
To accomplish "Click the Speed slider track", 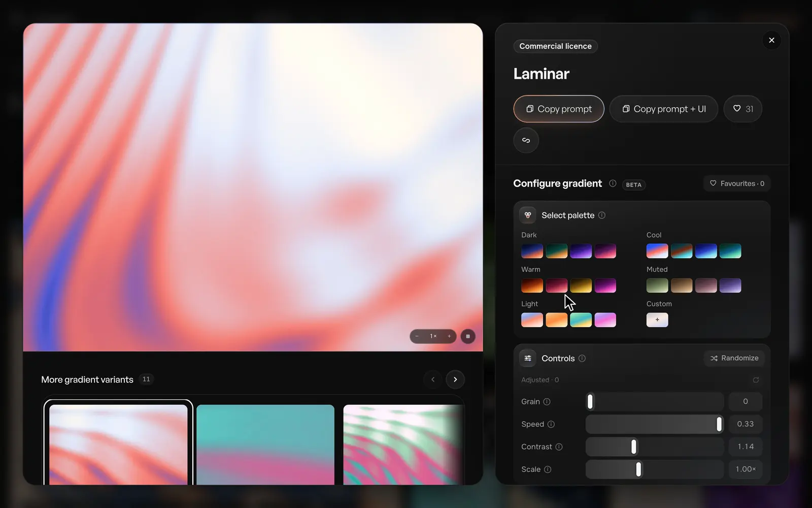I will pos(655,424).
